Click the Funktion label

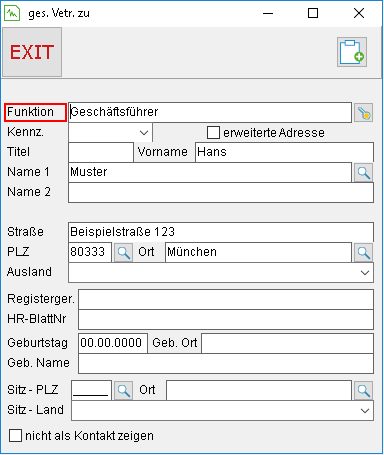[30, 112]
